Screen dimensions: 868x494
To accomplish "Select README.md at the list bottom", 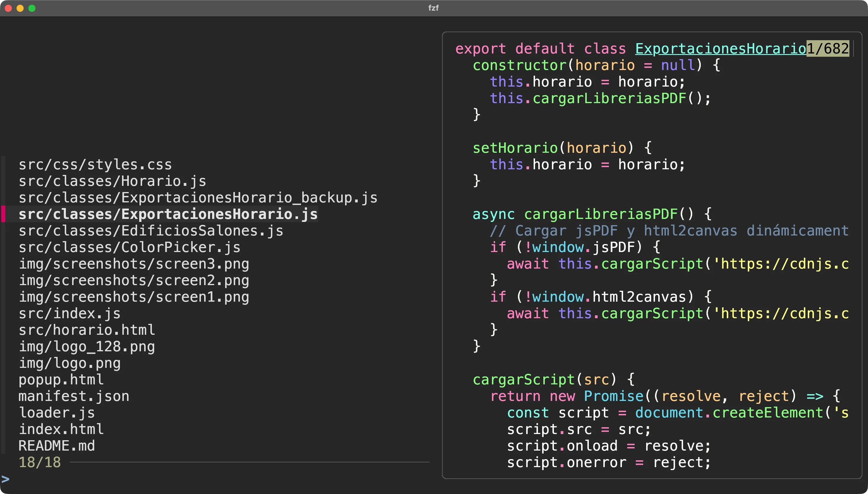I will (57, 446).
